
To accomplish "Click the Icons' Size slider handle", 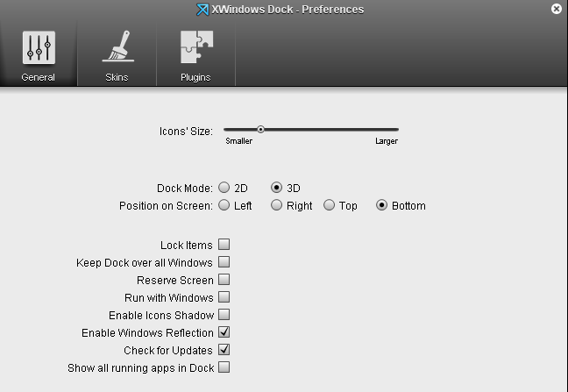I will click(260, 130).
